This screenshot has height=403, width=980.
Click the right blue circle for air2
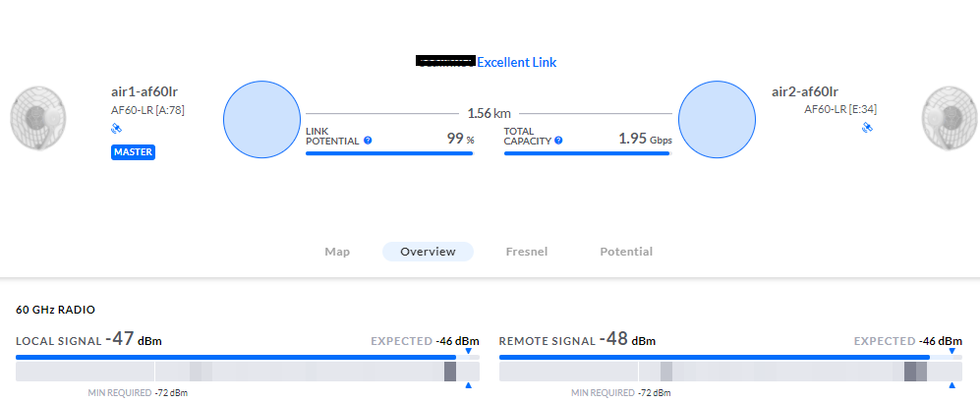[x=717, y=120]
